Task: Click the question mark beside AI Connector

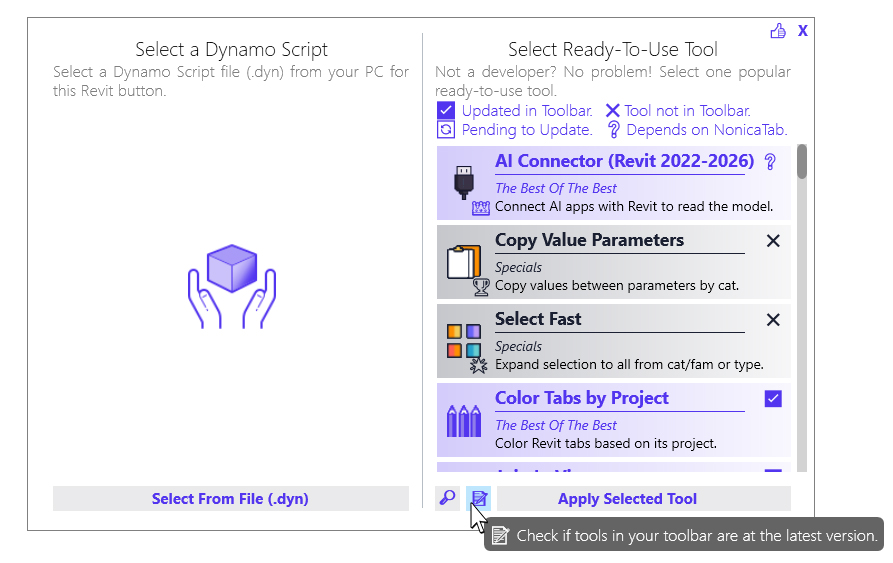Action: tap(770, 162)
